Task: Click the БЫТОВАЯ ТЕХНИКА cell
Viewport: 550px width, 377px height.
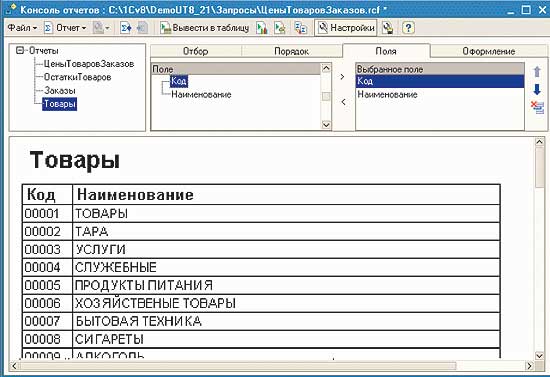Action: pos(286,321)
